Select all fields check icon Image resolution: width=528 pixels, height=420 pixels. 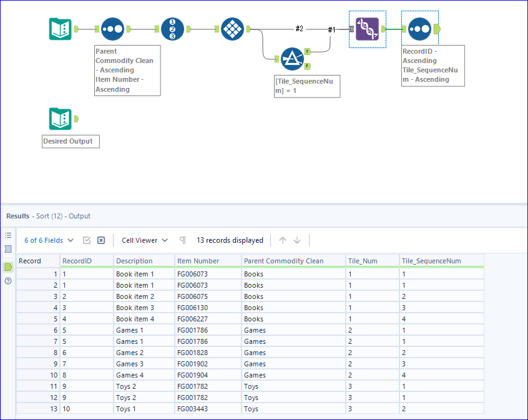(x=87, y=240)
